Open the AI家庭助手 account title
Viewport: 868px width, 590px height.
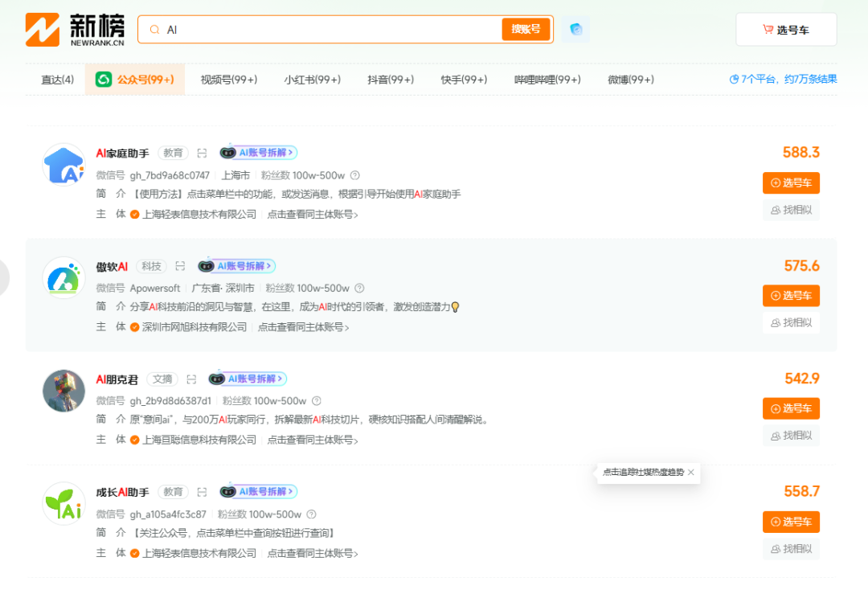tap(122, 154)
